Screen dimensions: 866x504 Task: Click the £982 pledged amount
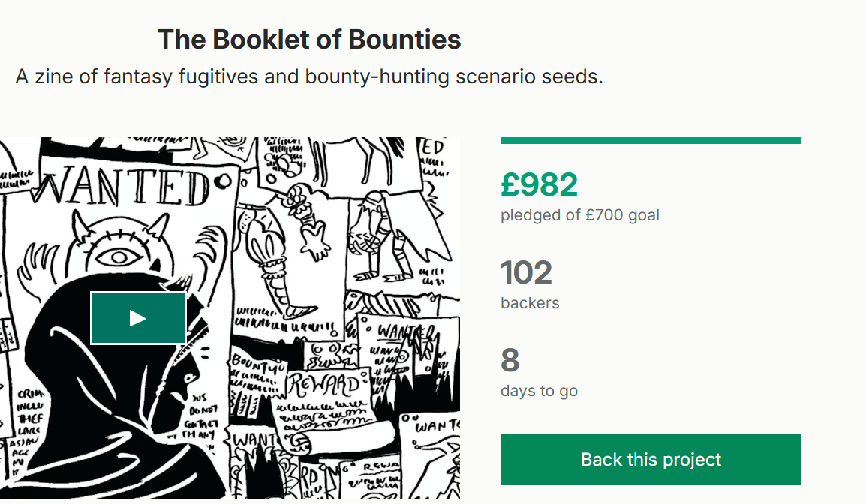[x=540, y=184]
